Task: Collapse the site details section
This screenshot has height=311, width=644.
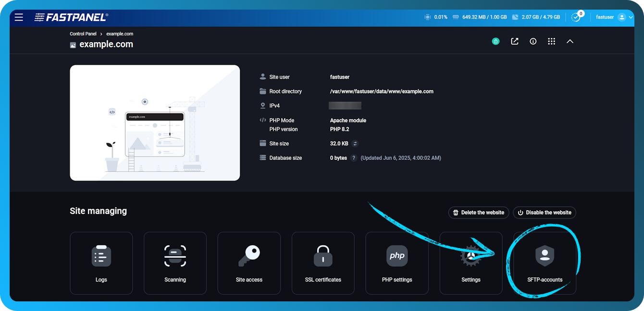Action: click(x=570, y=41)
